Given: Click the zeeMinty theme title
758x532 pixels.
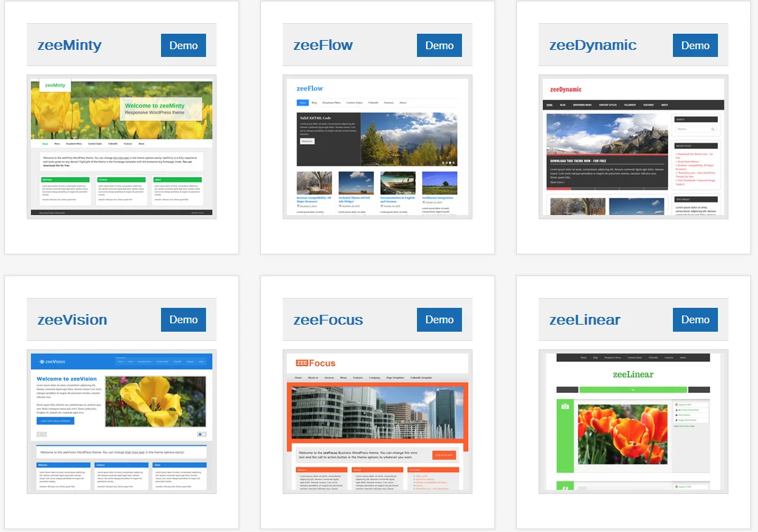Looking at the screenshot, I should pyautogui.click(x=70, y=45).
